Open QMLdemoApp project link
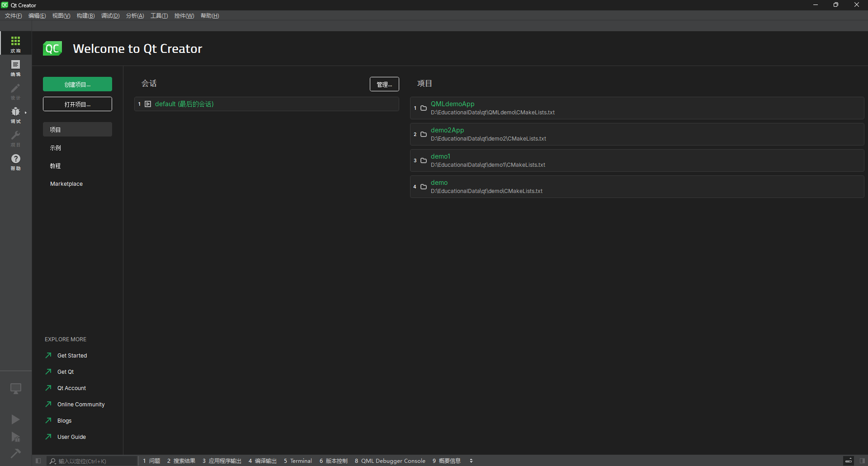Viewport: 868px width, 466px height. pos(453,104)
